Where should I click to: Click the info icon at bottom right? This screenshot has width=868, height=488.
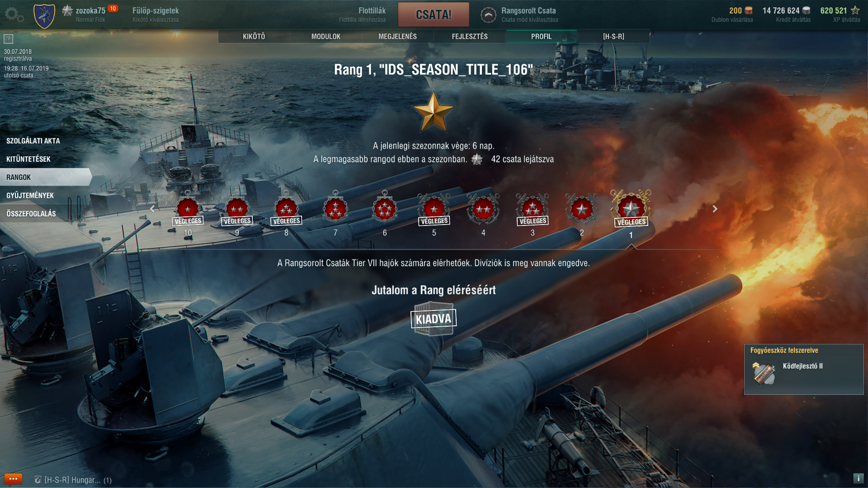click(x=858, y=478)
